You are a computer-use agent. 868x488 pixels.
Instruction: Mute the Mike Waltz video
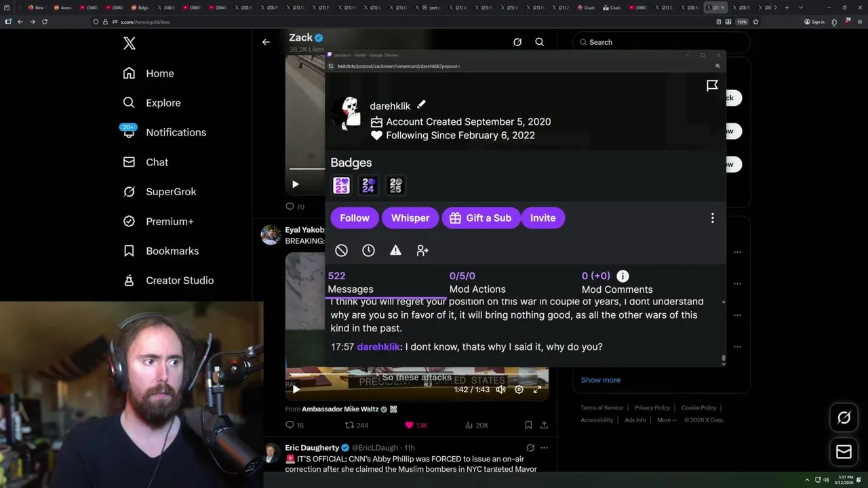click(x=500, y=390)
